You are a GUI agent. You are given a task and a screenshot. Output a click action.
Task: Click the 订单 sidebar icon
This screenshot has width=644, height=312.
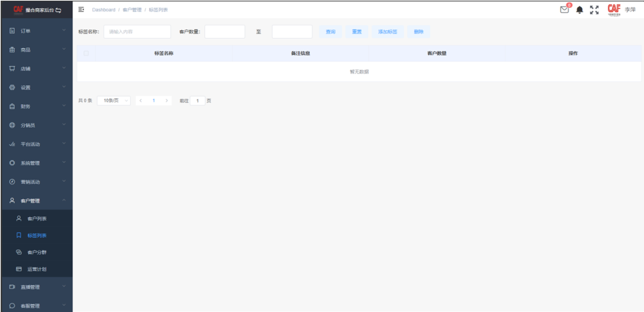[x=12, y=31]
